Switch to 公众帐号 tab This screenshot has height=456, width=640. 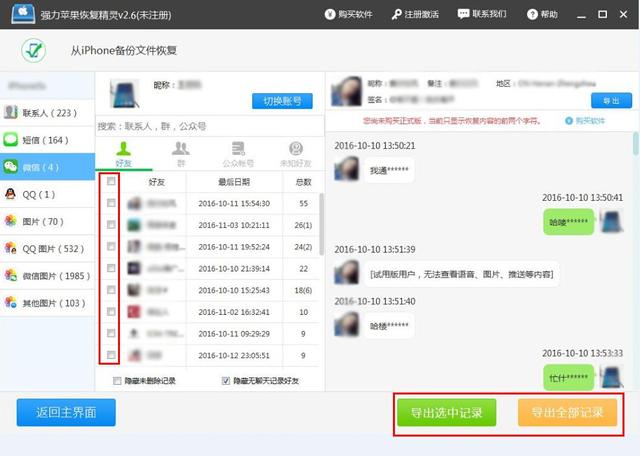click(238, 155)
